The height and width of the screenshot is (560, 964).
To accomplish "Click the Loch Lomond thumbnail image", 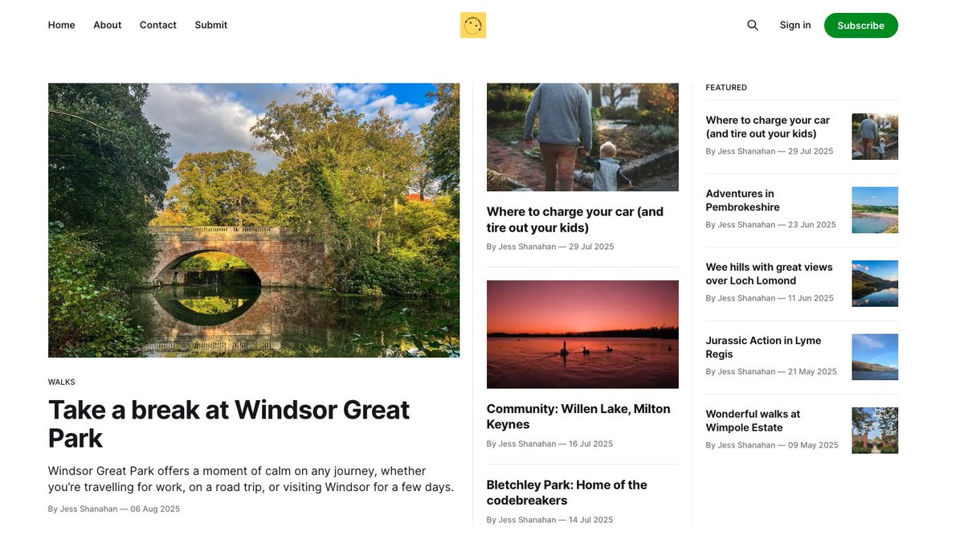I will click(x=875, y=284).
